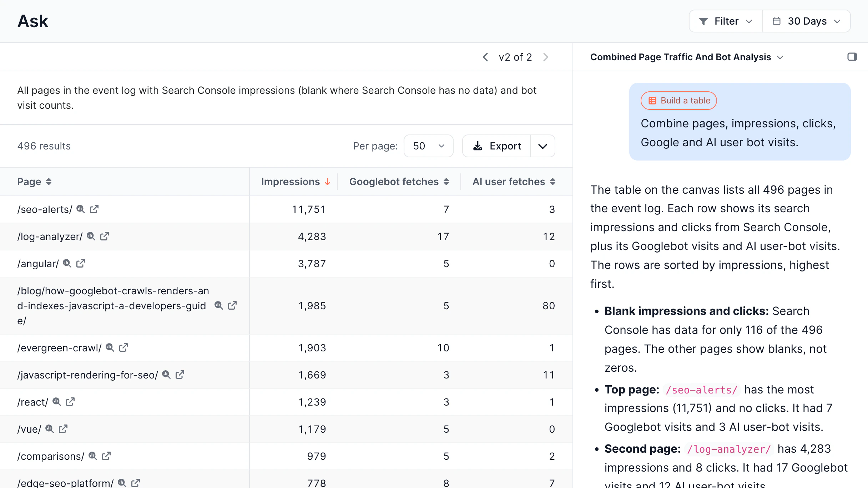This screenshot has width=868, height=488.
Task: Open /javascript-rendering-for-seo/ external link icon
Action: [x=180, y=375]
